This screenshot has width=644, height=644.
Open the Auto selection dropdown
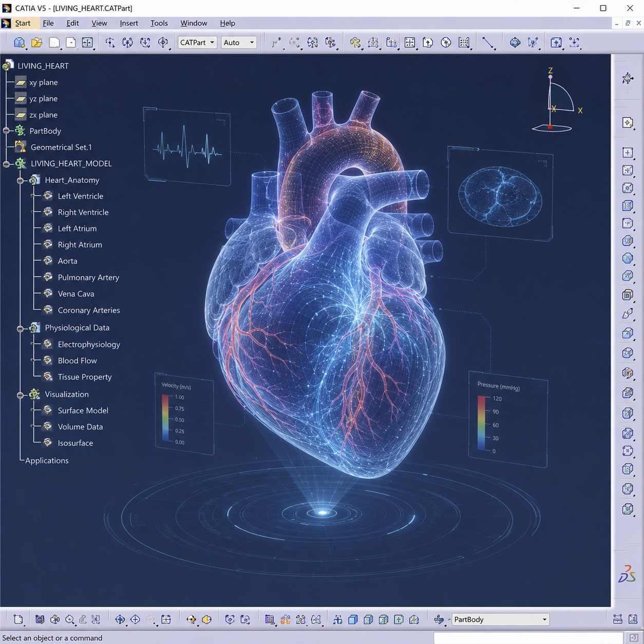pyautogui.click(x=239, y=43)
